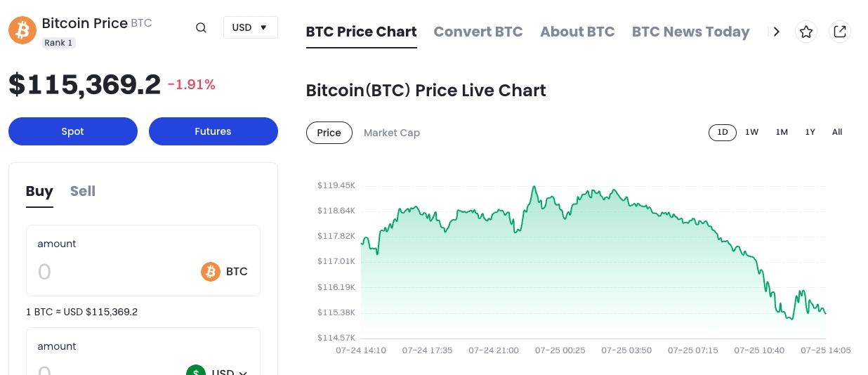Show the 1Y chart range
Image resolution: width=868 pixels, height=375 pixels.
810,132
